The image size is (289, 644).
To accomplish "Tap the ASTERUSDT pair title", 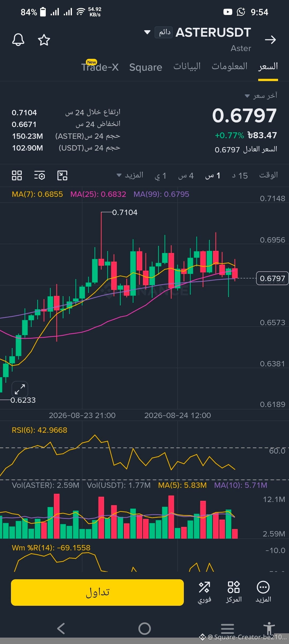I will click(213, 32).
